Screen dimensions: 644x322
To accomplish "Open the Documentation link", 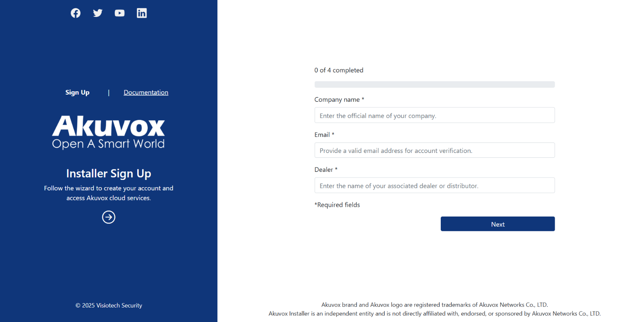I will point(146,93).
